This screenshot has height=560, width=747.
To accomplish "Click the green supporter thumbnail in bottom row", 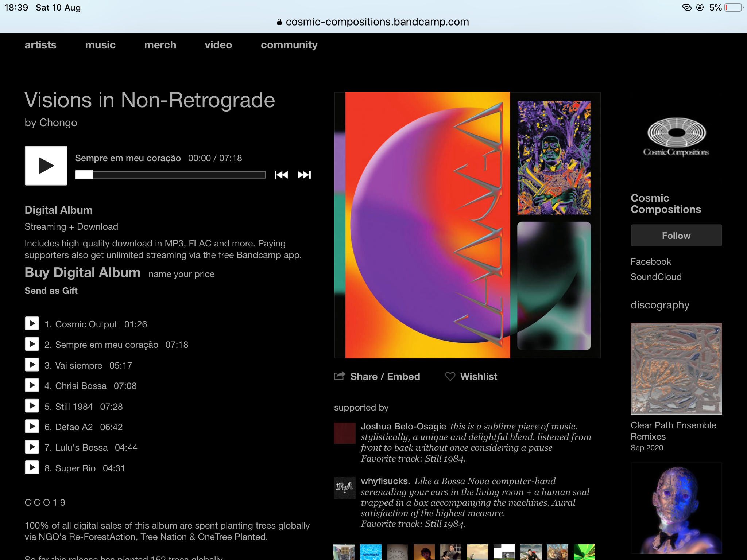I will pos(584,552).
